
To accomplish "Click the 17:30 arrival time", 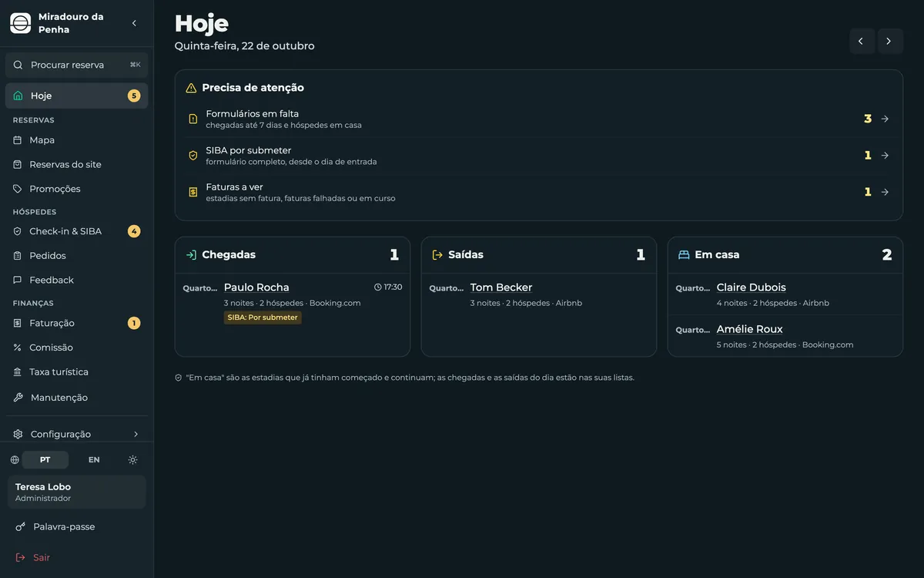I will click(x=388, y=287).
